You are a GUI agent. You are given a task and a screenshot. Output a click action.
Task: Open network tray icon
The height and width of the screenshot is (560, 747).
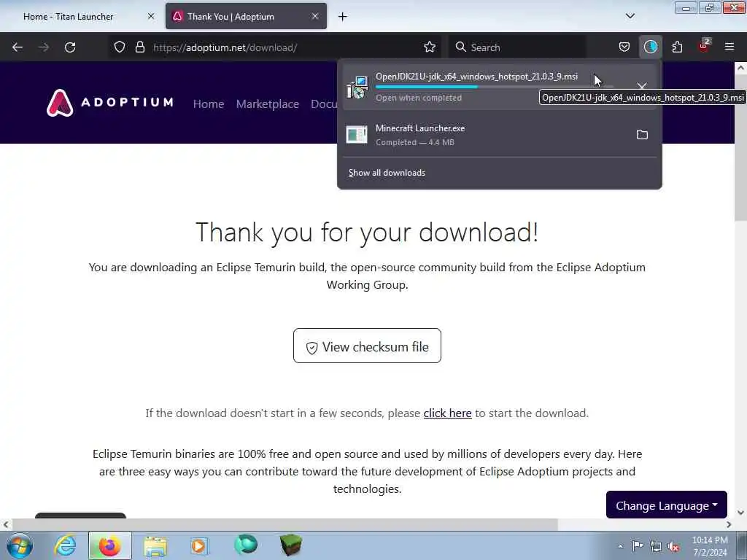[x=656, y=546]
